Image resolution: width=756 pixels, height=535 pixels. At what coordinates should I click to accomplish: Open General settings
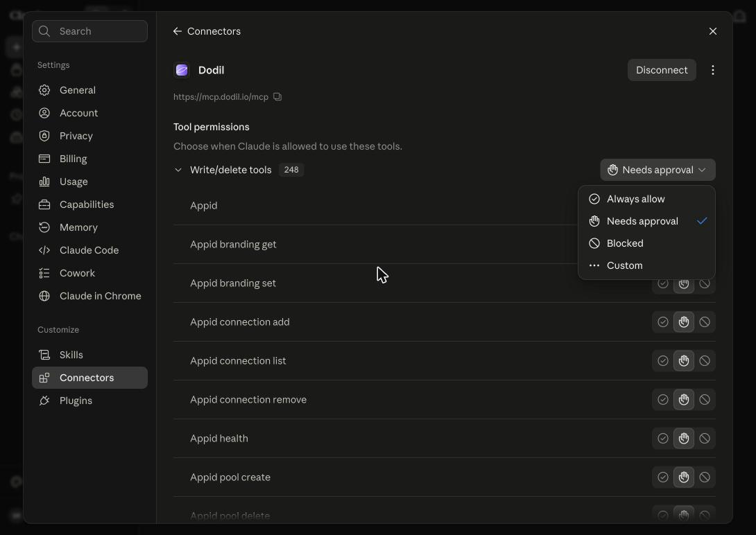tap(89, 90)
